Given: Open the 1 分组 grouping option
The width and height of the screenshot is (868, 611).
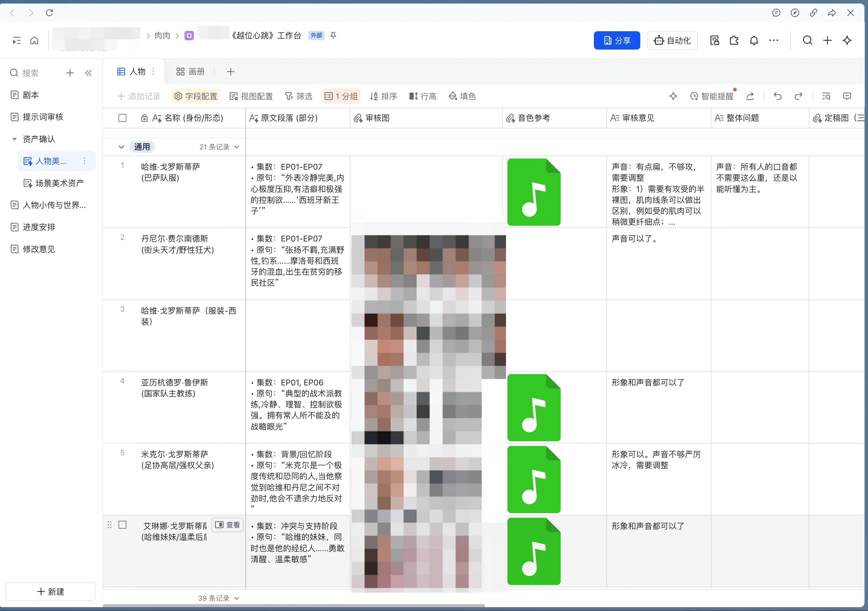Looking at the screenshot, I should [x=341, y=96].
